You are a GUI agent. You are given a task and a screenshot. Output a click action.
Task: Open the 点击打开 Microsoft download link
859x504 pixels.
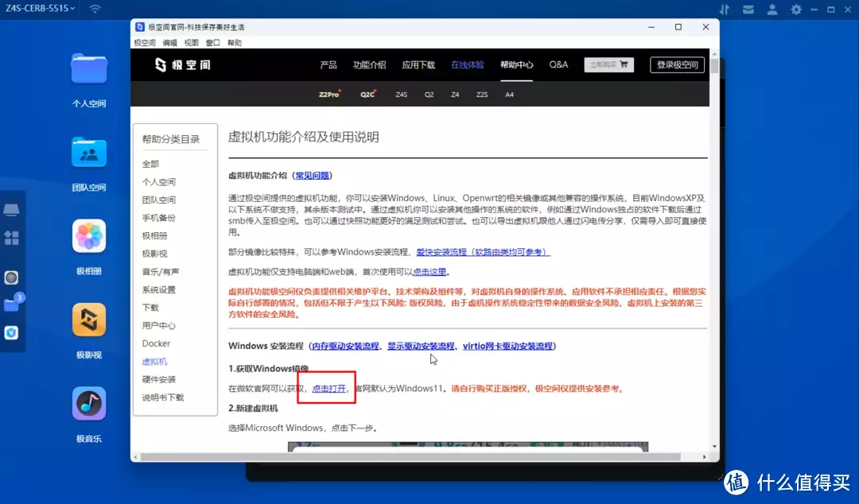click(x=329, y=389)
